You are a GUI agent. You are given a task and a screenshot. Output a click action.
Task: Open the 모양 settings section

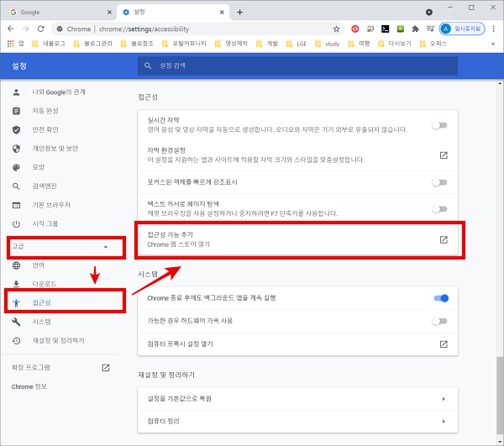pos(39,167)
